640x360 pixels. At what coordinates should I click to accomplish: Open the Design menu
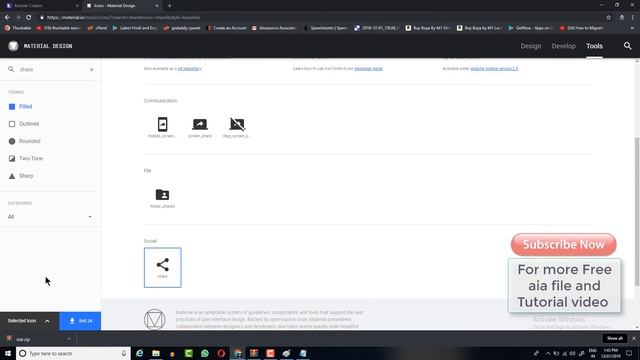(x=531, y=46)
